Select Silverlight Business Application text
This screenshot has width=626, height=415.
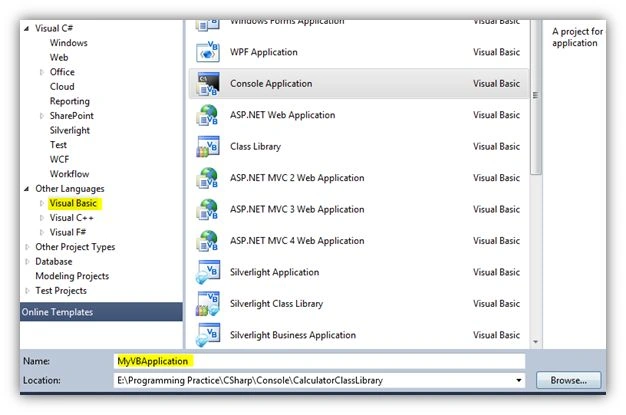coord(293,335)
